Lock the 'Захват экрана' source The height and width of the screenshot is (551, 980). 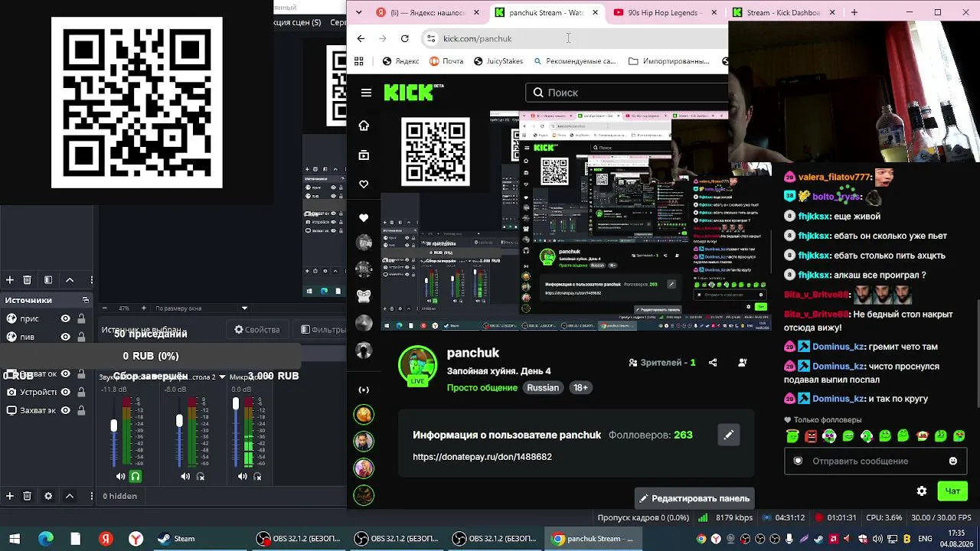81,410
